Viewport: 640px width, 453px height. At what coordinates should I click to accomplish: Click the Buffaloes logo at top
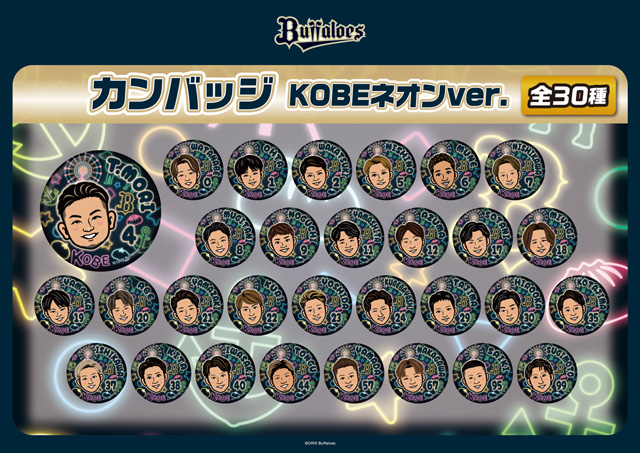click(x=320, y=33)
